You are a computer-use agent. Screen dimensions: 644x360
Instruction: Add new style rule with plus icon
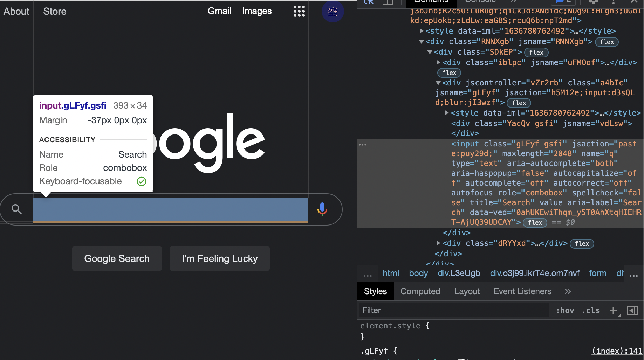click(613, 310)
